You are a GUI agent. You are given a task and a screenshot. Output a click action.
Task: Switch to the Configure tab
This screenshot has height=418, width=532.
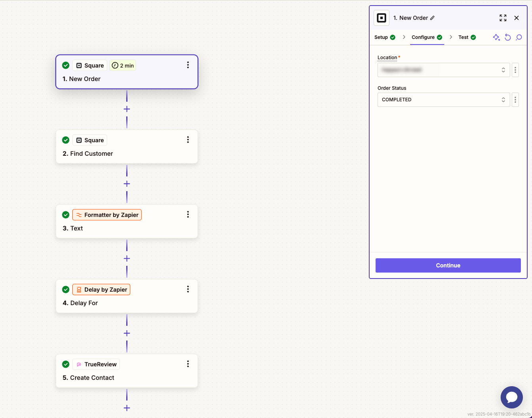427,37
